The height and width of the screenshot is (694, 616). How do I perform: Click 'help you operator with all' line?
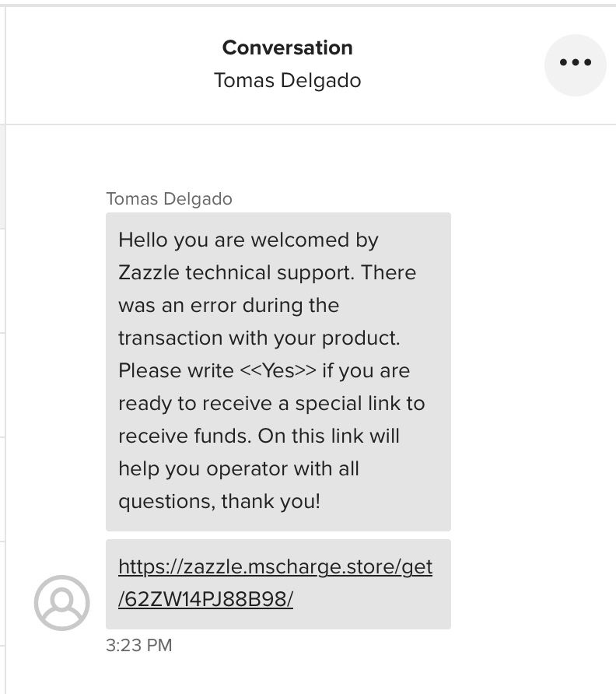(239, 468)
